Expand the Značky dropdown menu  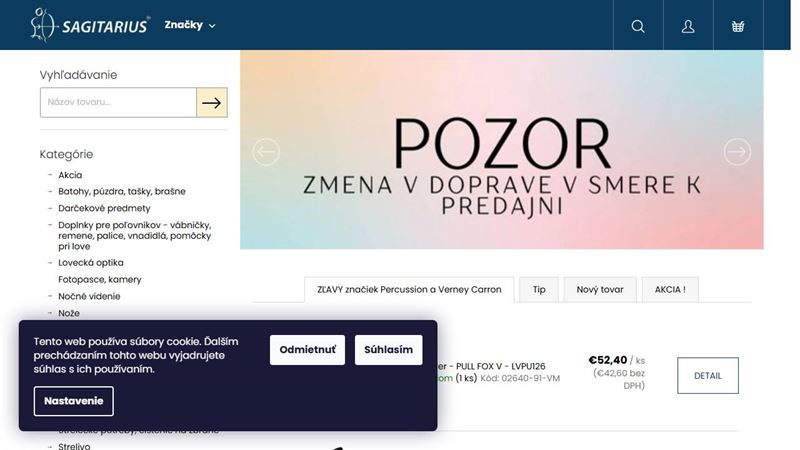pyautogui.click(x=190, y=25)
